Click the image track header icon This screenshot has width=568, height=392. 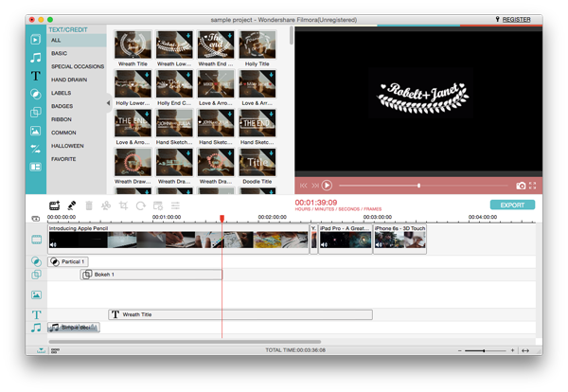pos(36,294)
